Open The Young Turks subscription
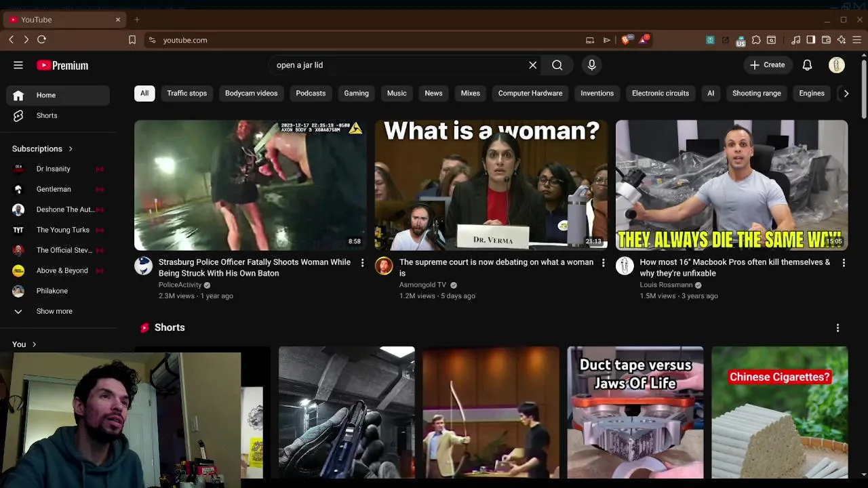 (58, 230)
